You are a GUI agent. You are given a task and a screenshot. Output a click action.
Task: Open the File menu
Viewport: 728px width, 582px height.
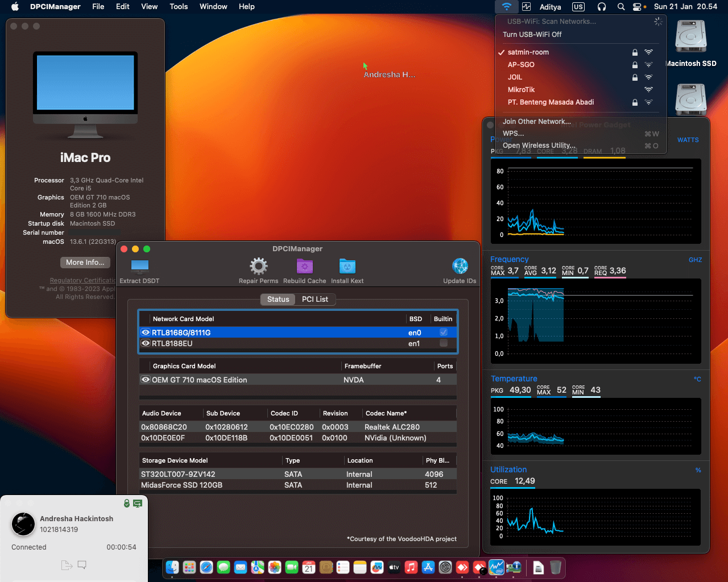click(x=98, y=7)
